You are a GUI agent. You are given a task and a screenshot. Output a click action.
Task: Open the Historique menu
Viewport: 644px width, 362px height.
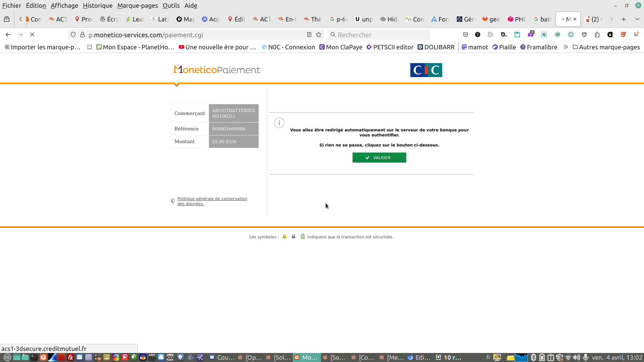[98, 5]
